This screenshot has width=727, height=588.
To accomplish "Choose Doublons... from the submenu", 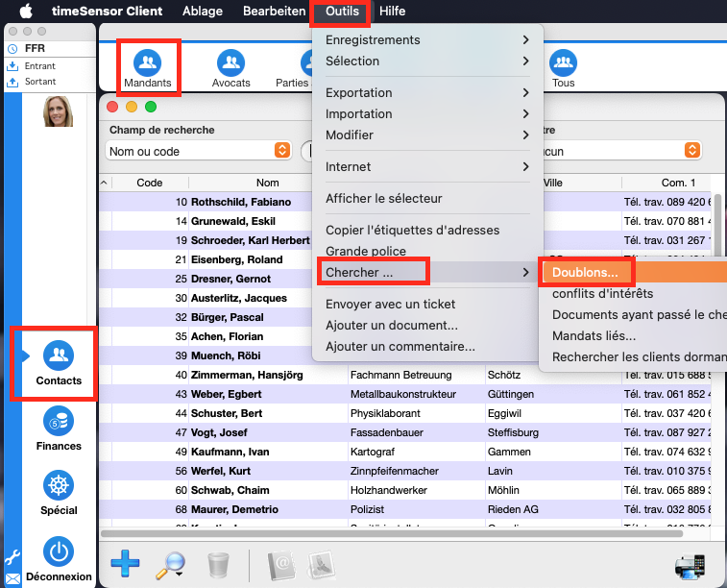I will tap(633, 272).
